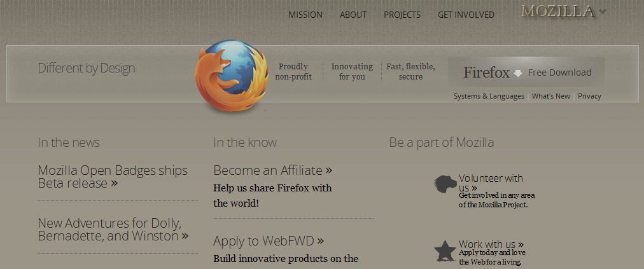This screenshot has height=269, width=644.
Task: Click the 'Innovating for you' text
Action: (x=352, y=71)
